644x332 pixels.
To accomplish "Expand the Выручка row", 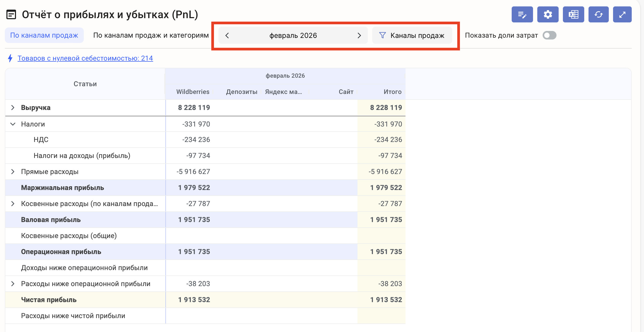I will [x=13, y=108].
